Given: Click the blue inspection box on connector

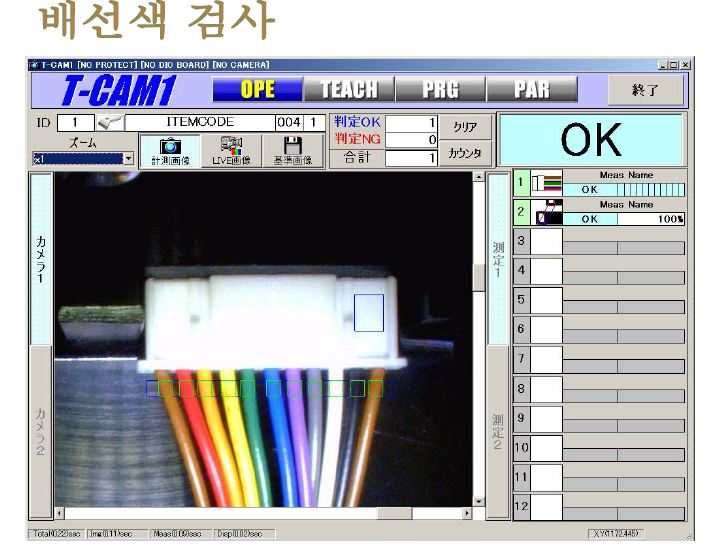Looking at the screenshot, I should tap(368, 312).
